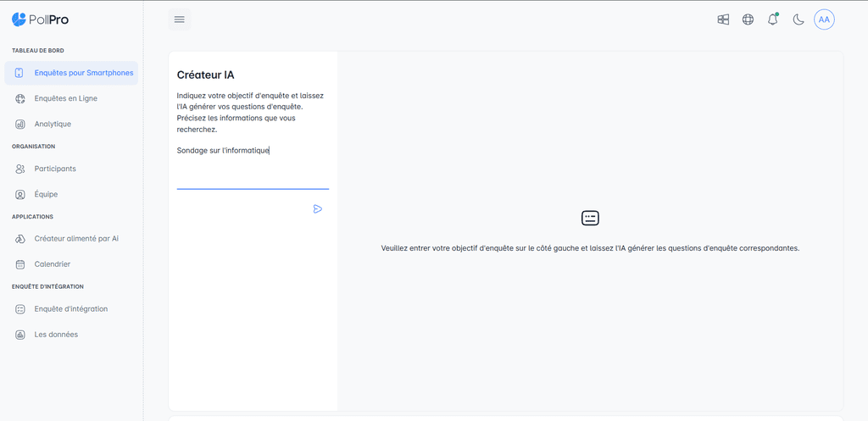Screen dimensions: 868x421
Task: Open the AA user avatar menu
Action: 824,19
